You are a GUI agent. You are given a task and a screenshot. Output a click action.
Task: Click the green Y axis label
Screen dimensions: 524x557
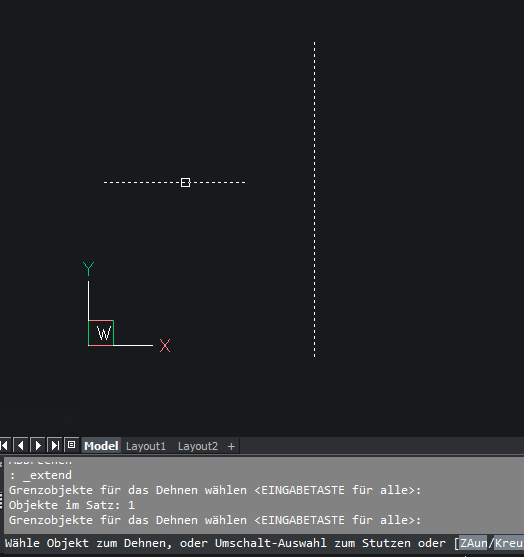(88, 269)
